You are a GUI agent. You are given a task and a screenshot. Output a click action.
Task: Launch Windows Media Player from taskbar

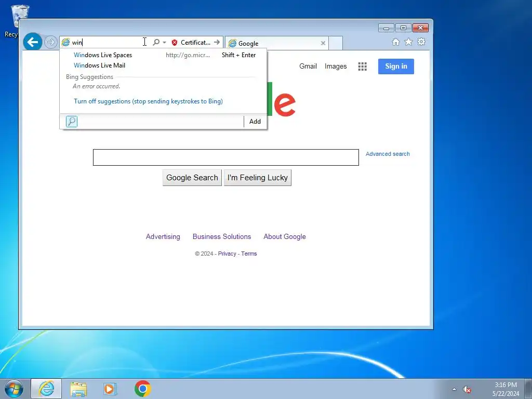click(110, 389)
